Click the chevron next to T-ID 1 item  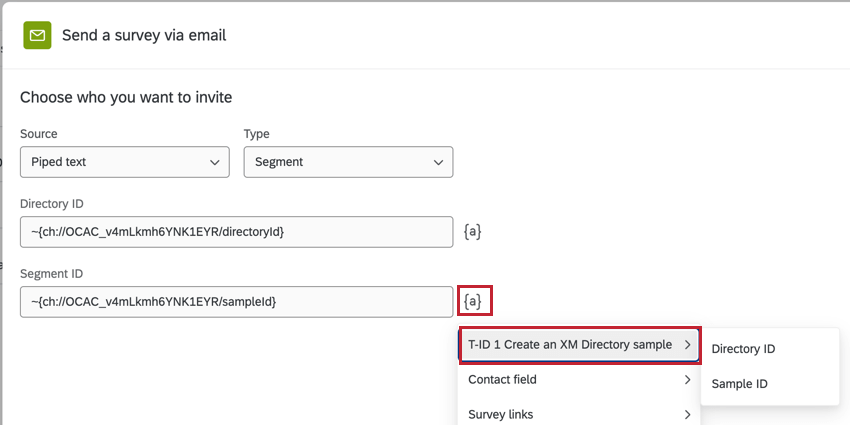(x=688, y=345)
